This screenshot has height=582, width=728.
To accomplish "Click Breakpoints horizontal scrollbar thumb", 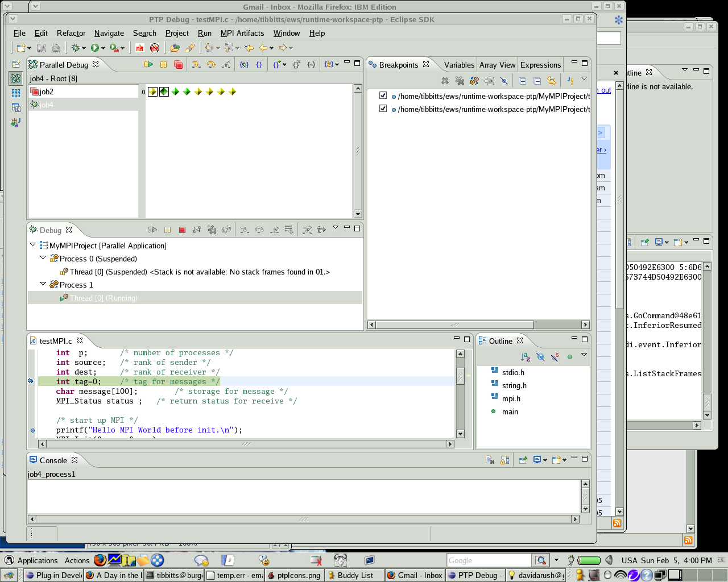I will click(x=454, y=325).
